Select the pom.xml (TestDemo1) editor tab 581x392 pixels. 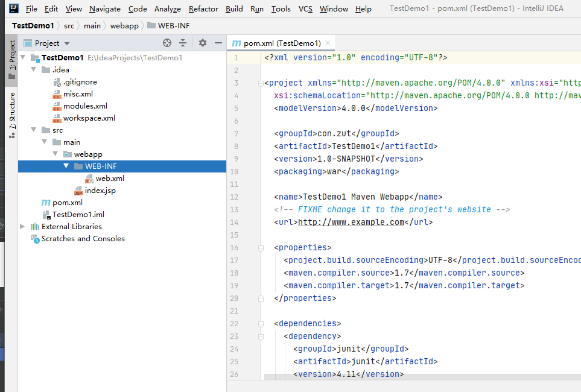pyautogui.click(x=281, y=43)
